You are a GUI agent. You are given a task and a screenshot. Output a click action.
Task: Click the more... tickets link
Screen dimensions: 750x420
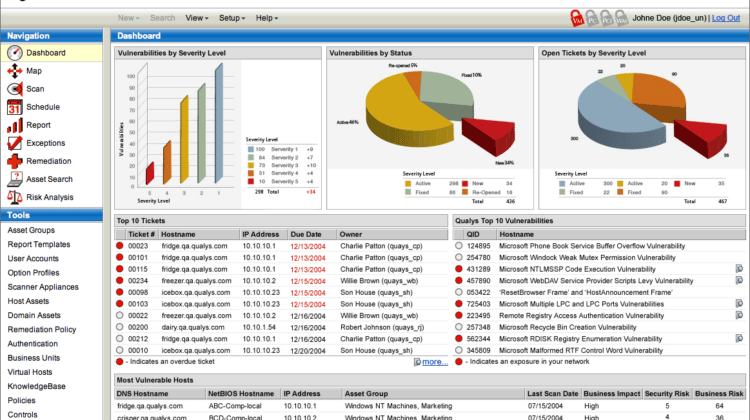coord(435,362)
